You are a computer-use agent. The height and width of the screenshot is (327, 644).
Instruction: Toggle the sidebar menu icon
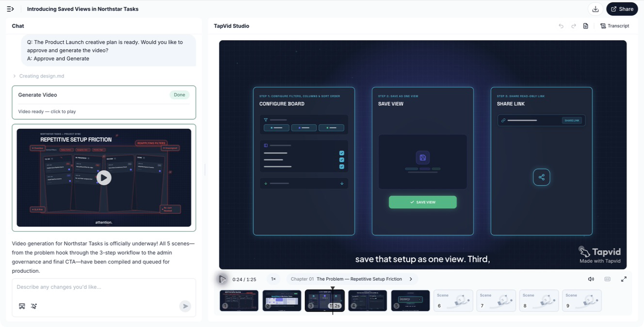(x=10, y=9)
